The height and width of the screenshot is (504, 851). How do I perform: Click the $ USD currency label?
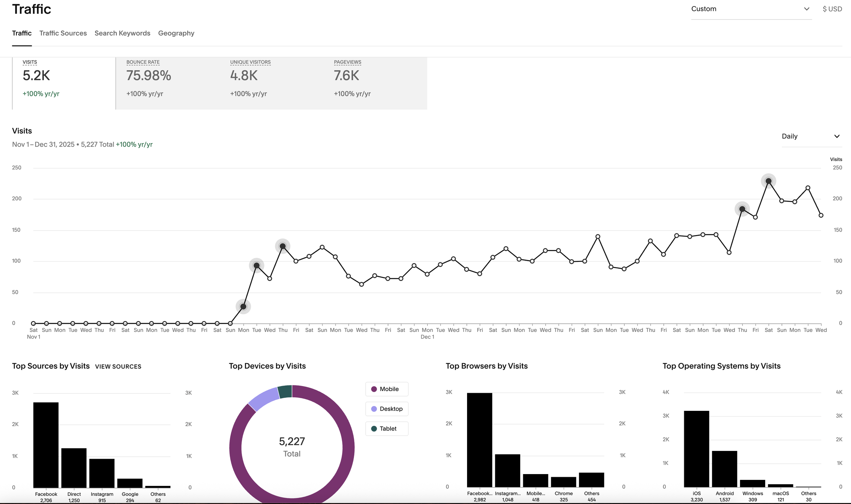(832, 9)
